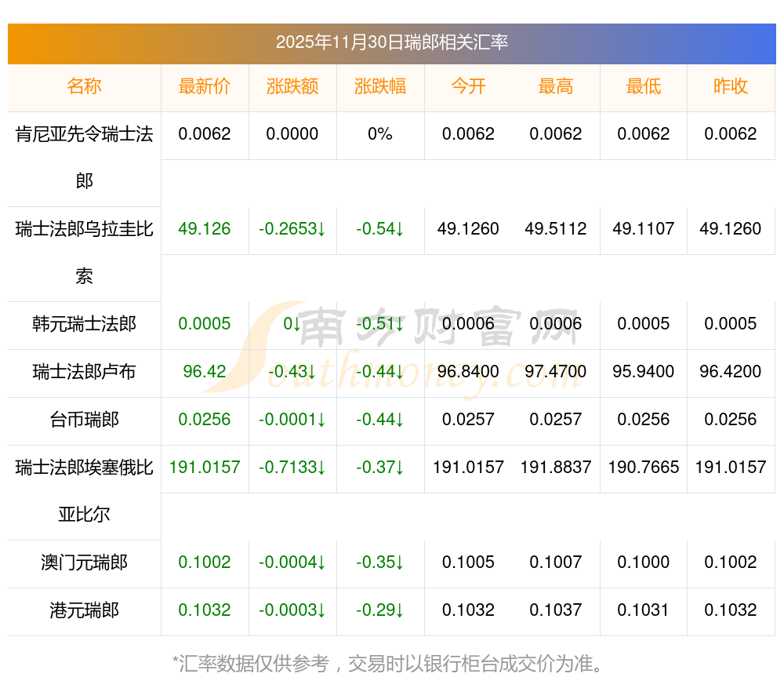This screenshot has width=784, height=688.
Task: Select the 韩元瑞士法郎 row name
Action: click(x=84, y=324)
